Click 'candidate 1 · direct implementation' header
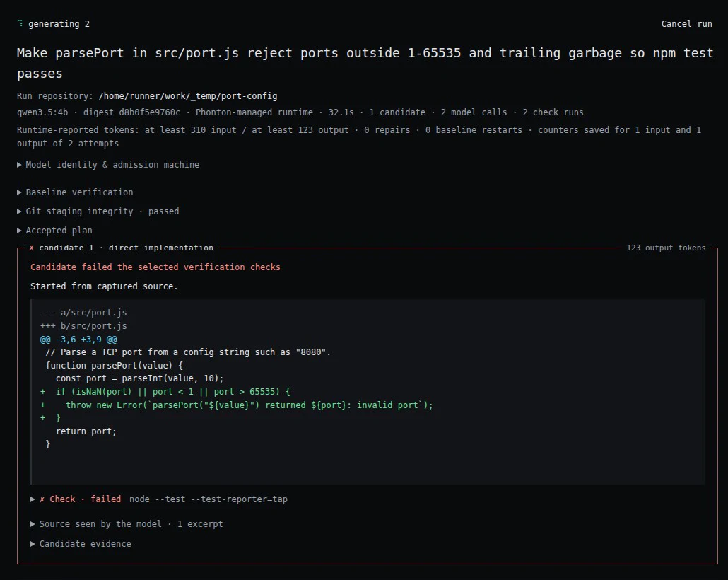The image size is (728, 580). click(x=127, y=248)
